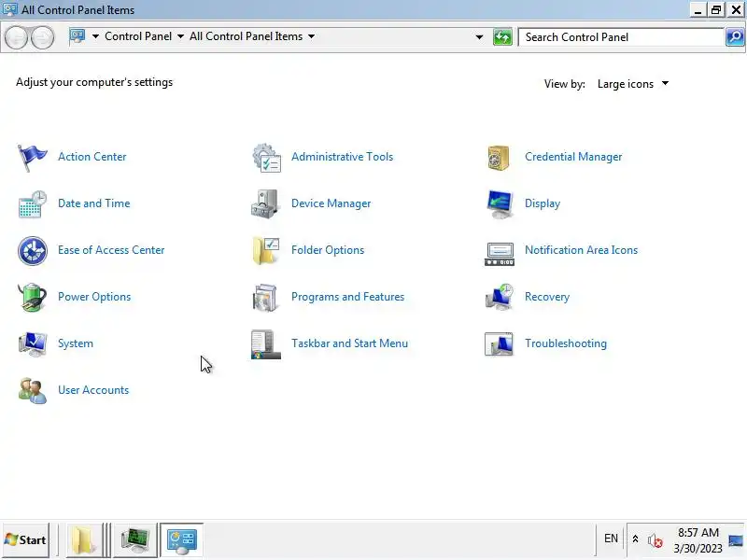Viewport: 747px width, 560px height.
Task: Click the muted volume tray icon
Action: [655, 540]
